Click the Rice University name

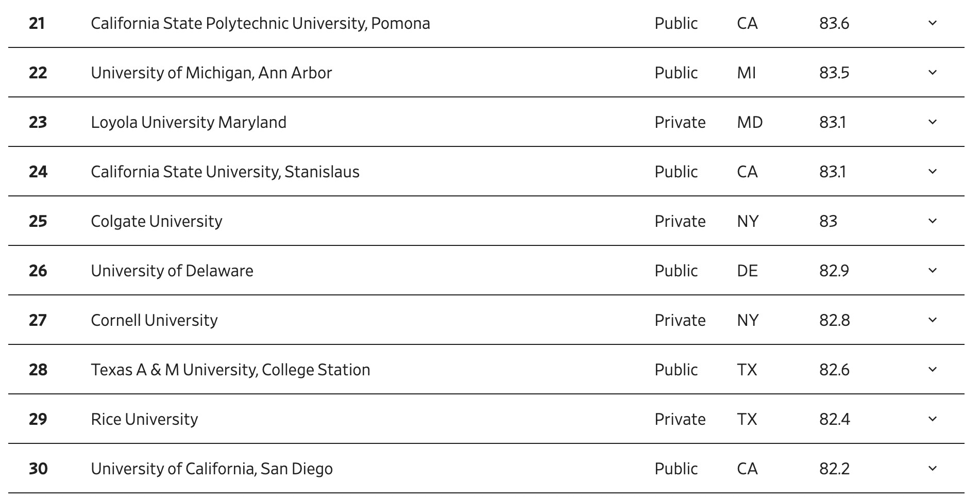tap(144, 419)
